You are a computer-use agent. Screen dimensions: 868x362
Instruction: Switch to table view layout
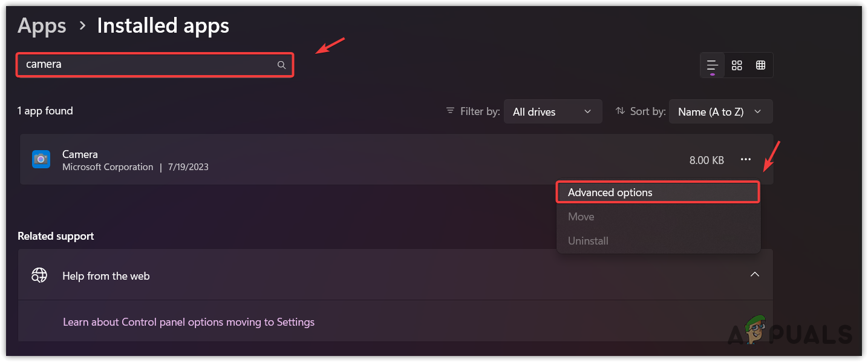(x=760, y=65)
